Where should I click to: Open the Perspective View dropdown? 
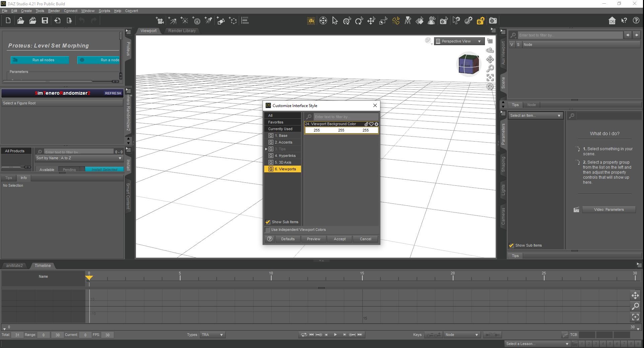[x=459, y=41]
